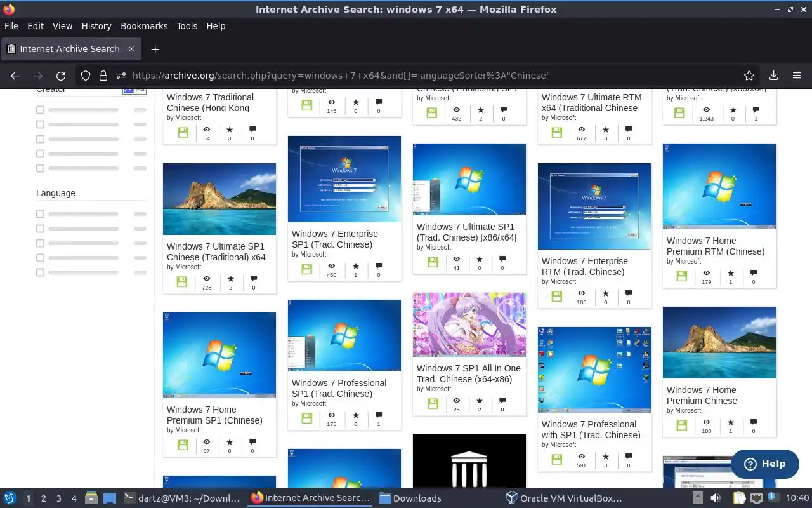Click the views eye icon on Windows 7 Home Premium RTM card

[706, 273]
